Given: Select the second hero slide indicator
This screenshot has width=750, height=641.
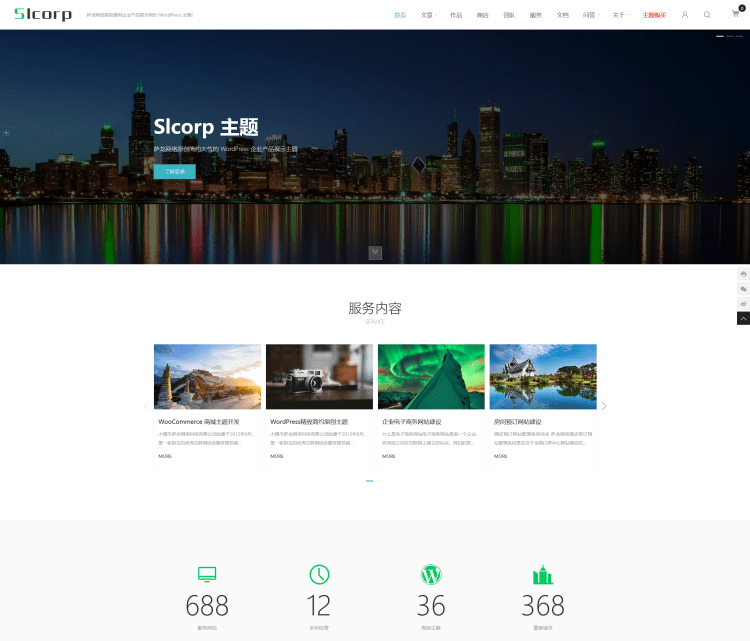Looking at the screenshot, I should [729, 36].
